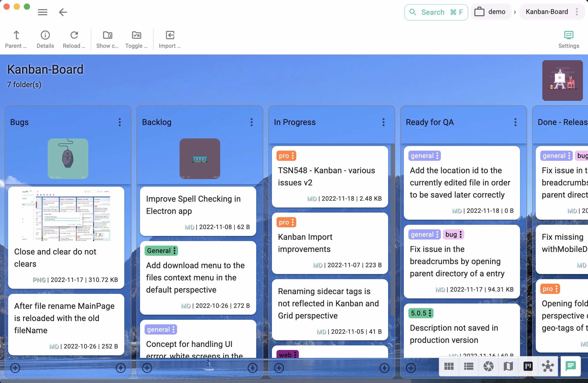
Task: Open Import into Kanban toolbar icon
Action: coord(170,39)
